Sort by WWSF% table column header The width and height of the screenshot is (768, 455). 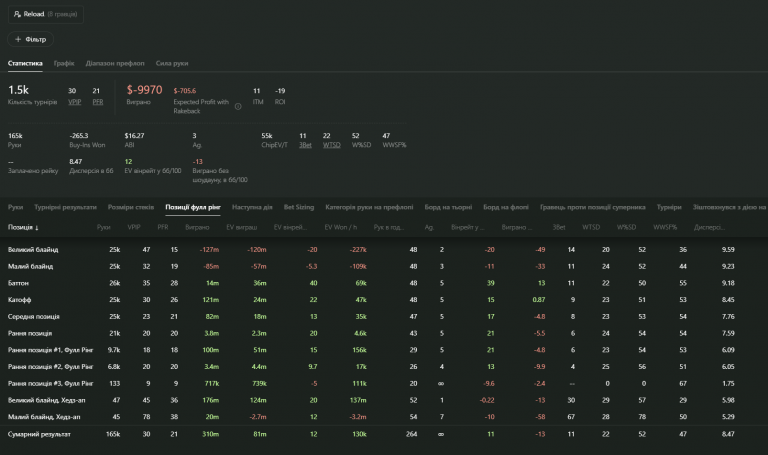coord(665,227)
